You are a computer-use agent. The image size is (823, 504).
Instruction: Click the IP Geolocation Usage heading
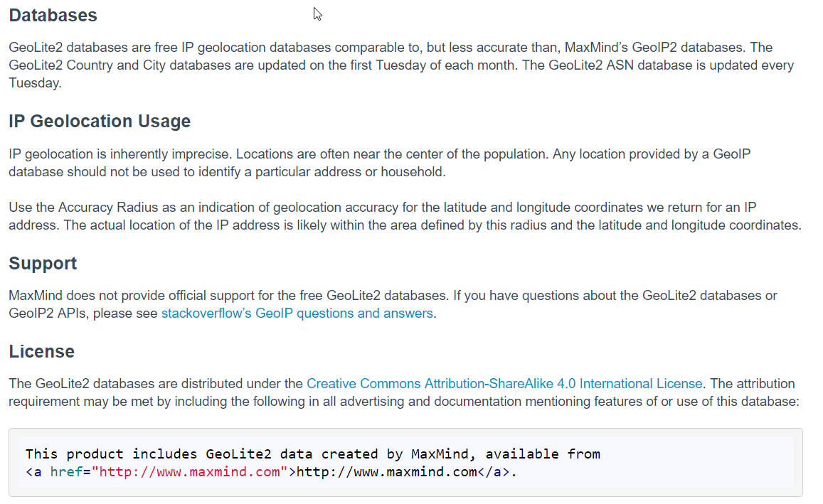[x=100, y=122]
